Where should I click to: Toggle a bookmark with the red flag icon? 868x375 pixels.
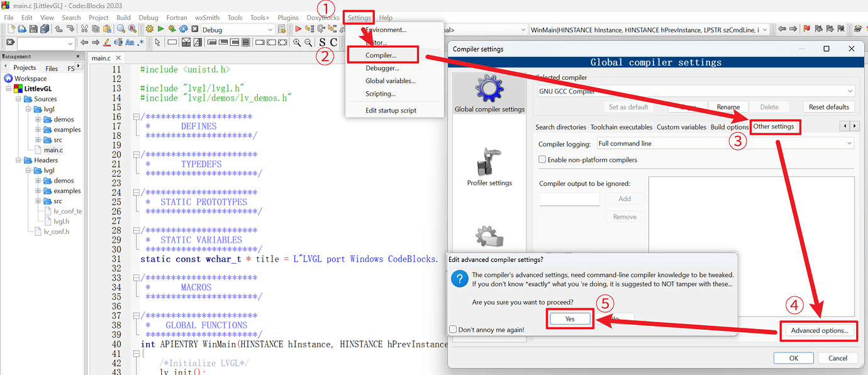point(807,28)
